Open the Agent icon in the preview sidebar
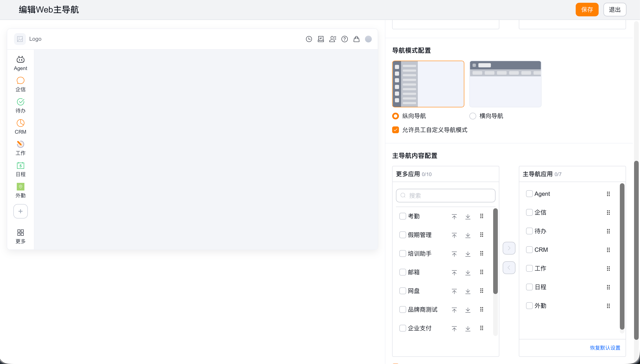This screenshot has width=640, height=364. [21, 59]
